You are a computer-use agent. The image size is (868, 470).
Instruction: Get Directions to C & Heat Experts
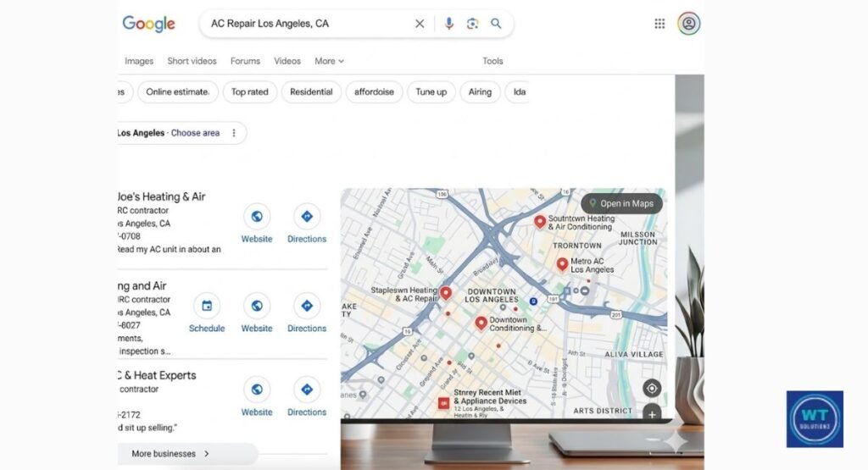[x=307, y=397]
